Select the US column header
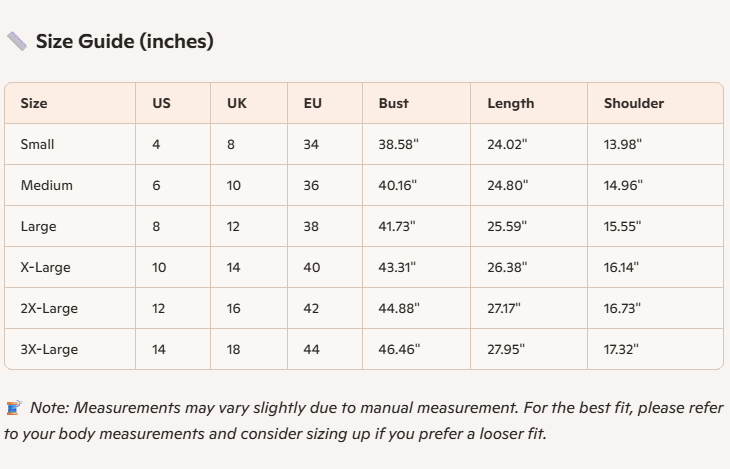Screen dimensions: 730x469 pos(161,103)
